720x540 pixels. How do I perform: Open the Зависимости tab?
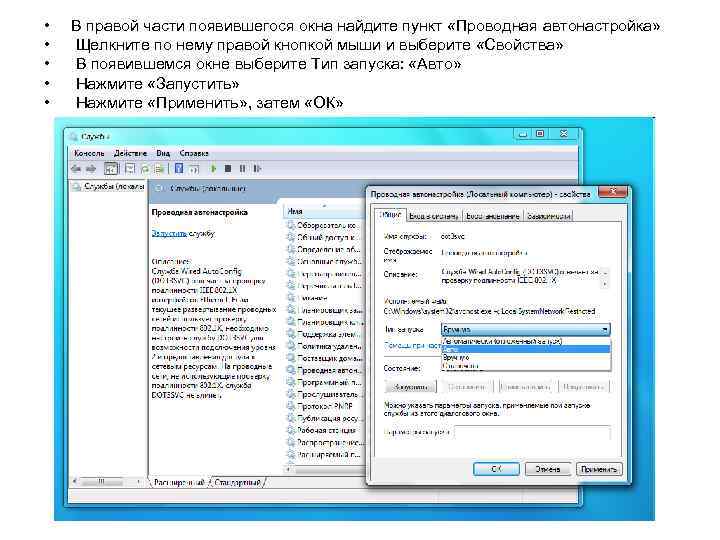click(x=549, y=216)
